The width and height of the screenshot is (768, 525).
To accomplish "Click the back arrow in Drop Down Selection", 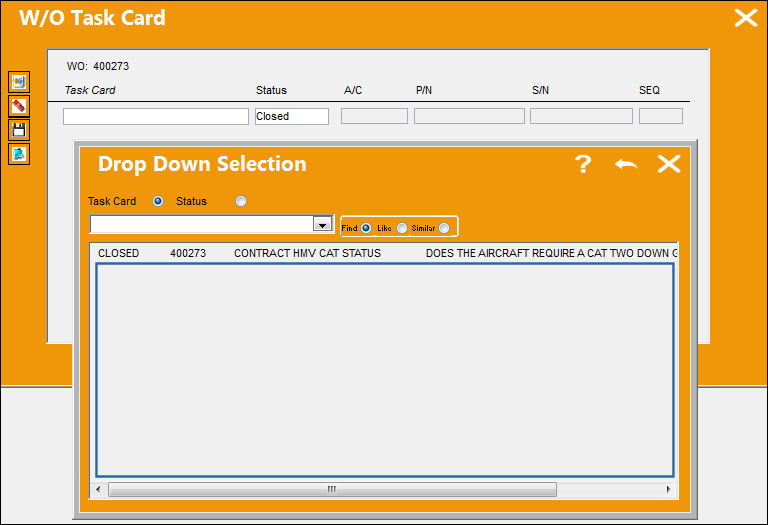I will [626, 164].
